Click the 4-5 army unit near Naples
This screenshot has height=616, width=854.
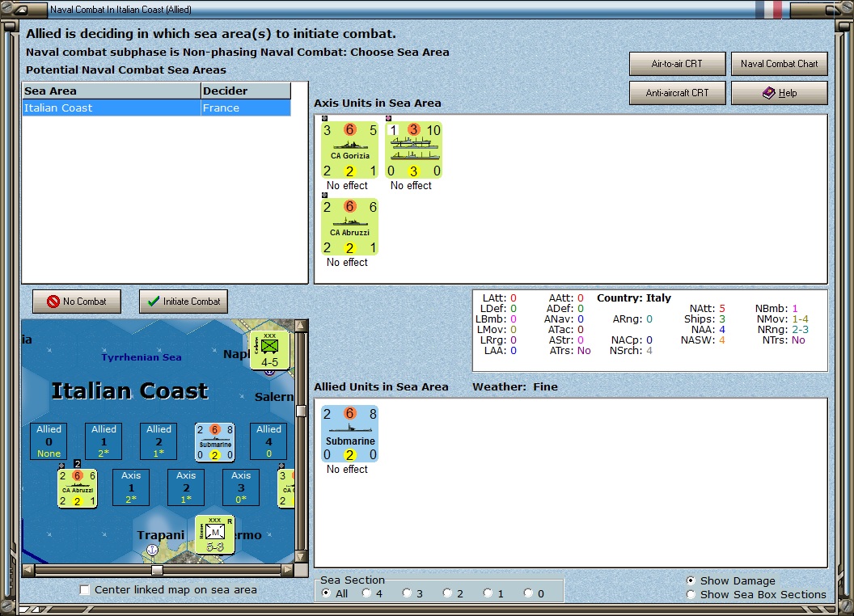click(269, 350)
